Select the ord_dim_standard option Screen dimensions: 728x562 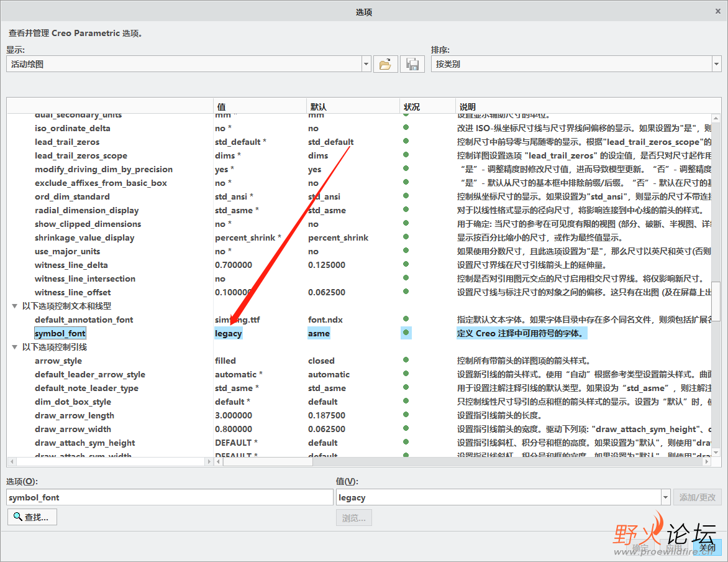tap(72, 196)
